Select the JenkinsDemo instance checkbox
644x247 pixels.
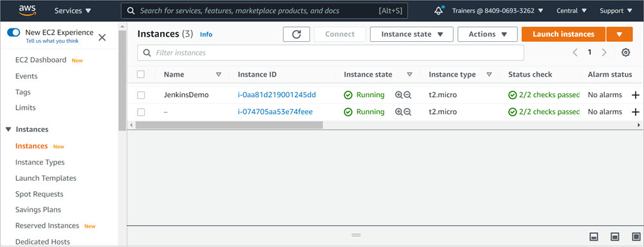pos(141,95)
